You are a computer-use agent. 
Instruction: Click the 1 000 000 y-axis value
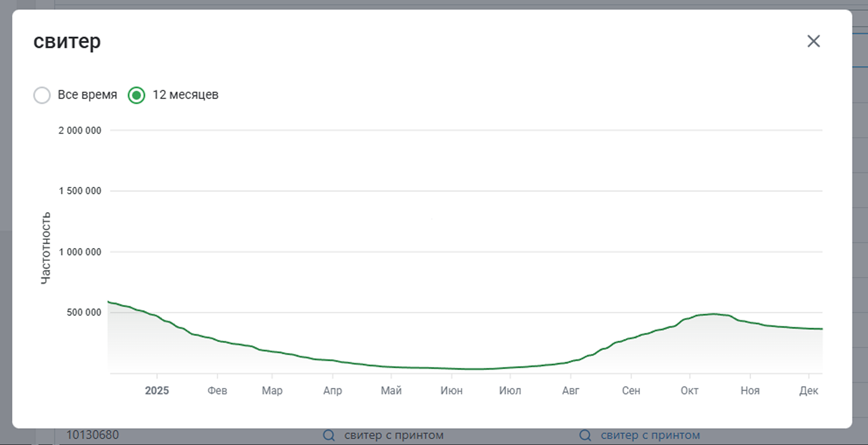[80, 252]
